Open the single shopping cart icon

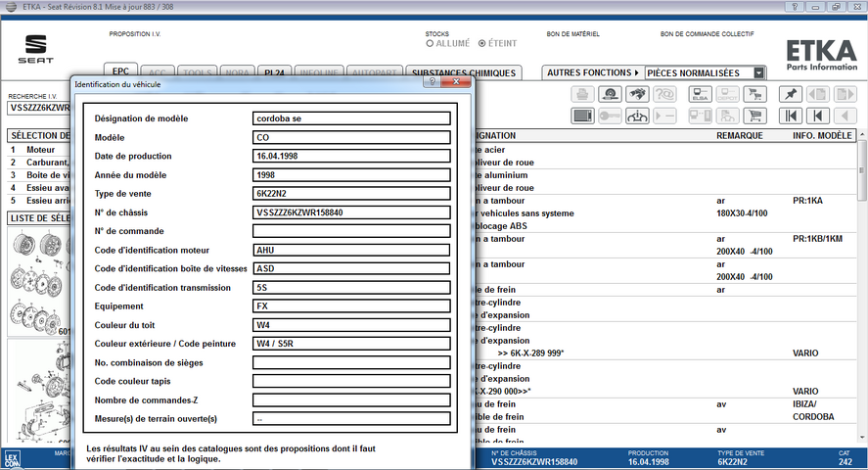coord(755,116)
